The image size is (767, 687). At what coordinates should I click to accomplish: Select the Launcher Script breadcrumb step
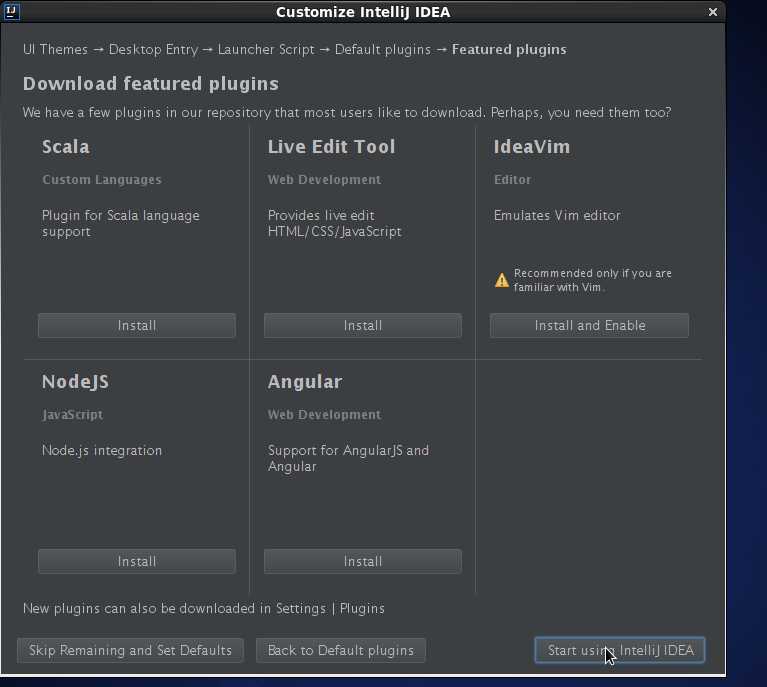266,49
